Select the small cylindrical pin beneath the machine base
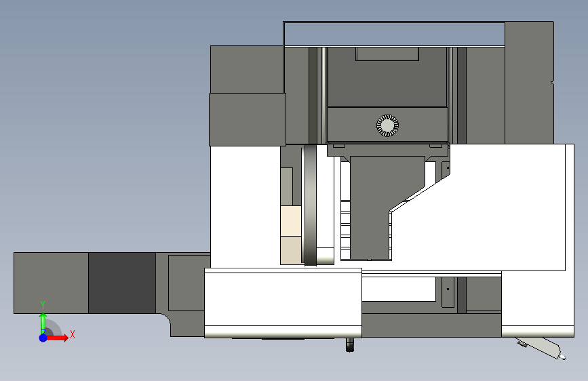The image size is (588, 381). (x=349, y=344)
